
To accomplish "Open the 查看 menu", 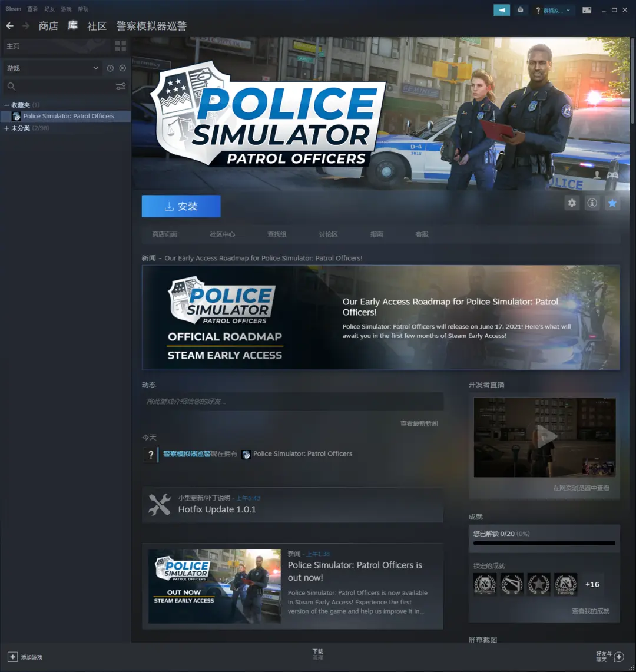I will tap(32, 9).
